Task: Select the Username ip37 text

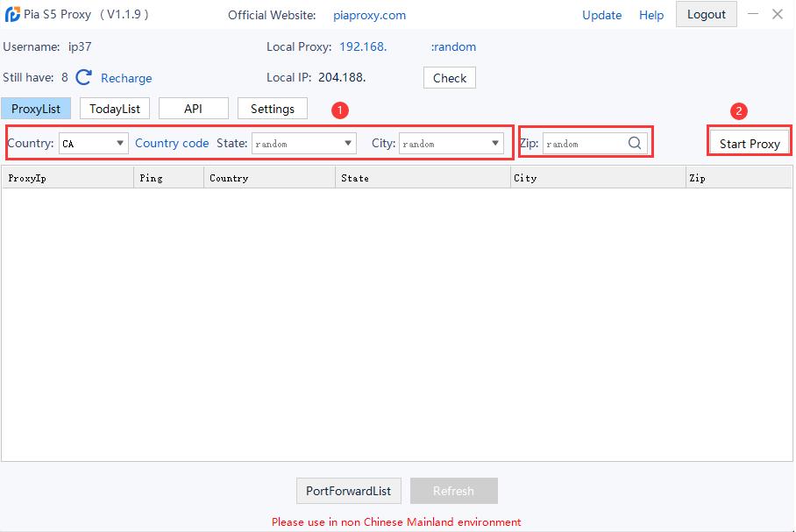Action: click(x=80, y=46)
